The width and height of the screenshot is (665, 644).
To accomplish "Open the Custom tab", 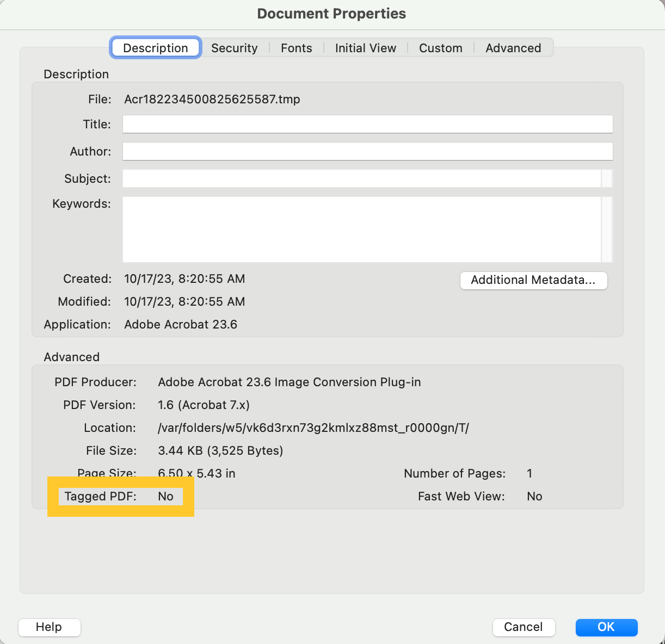I will [x=440, y=48].
